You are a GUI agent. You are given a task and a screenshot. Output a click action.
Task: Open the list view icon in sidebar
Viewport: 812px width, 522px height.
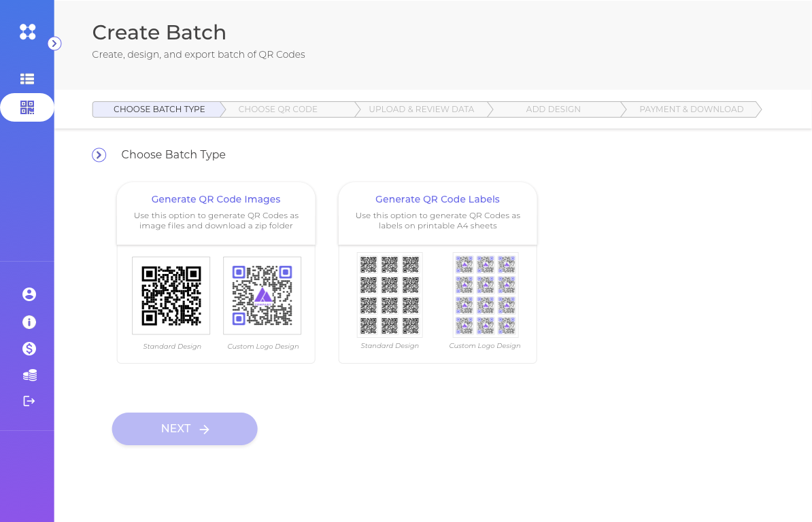(x=27, y=79)
